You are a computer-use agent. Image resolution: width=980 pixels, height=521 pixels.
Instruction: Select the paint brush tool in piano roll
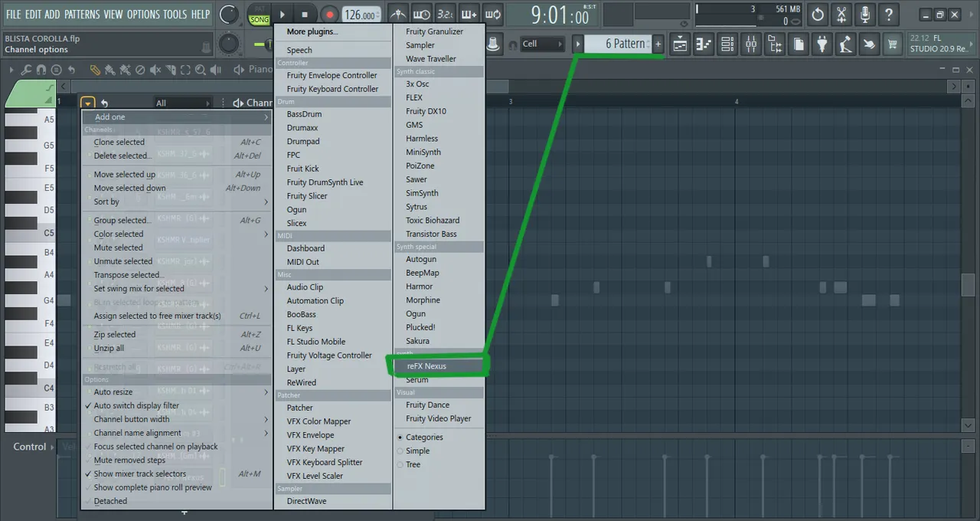click(x=109, y=70)
